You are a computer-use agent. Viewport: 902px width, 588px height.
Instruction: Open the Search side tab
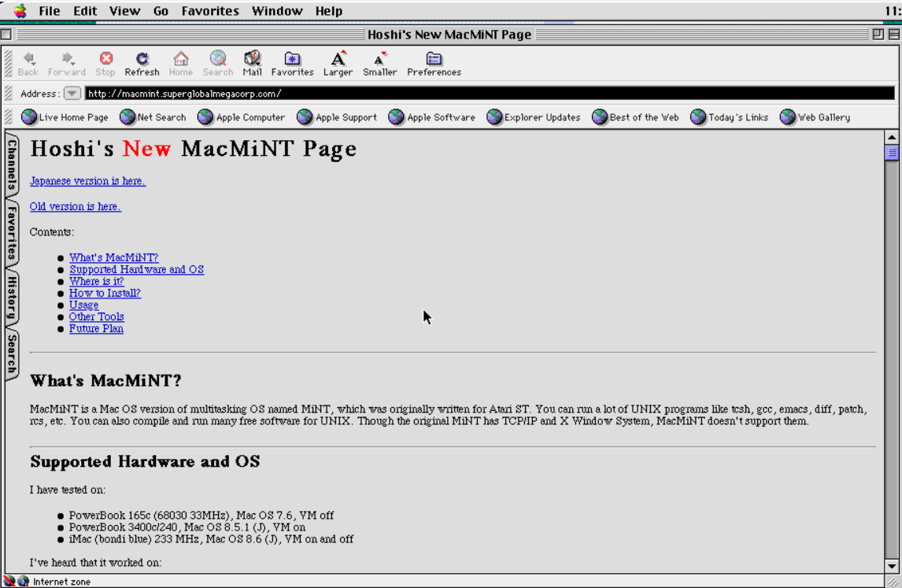(x=12, y=353)
